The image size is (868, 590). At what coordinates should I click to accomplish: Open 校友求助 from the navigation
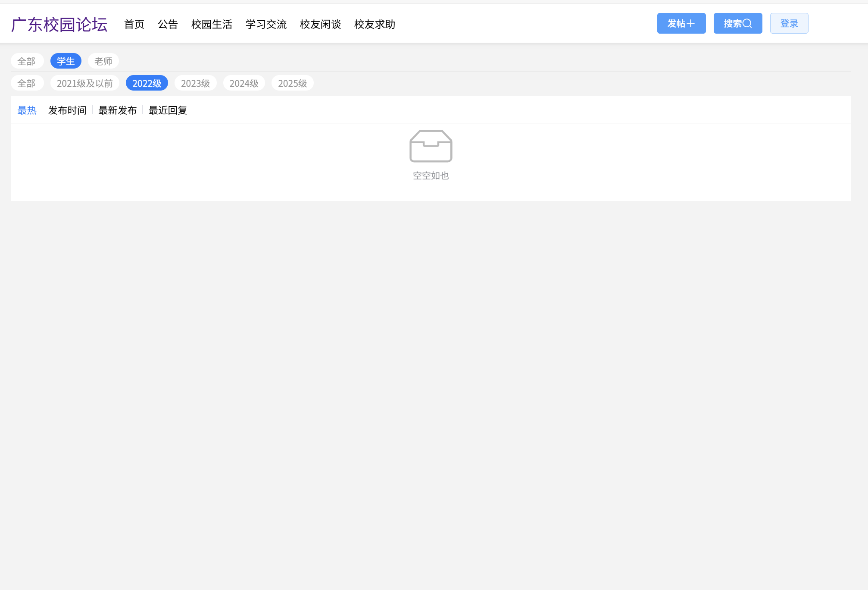(374, 25)
